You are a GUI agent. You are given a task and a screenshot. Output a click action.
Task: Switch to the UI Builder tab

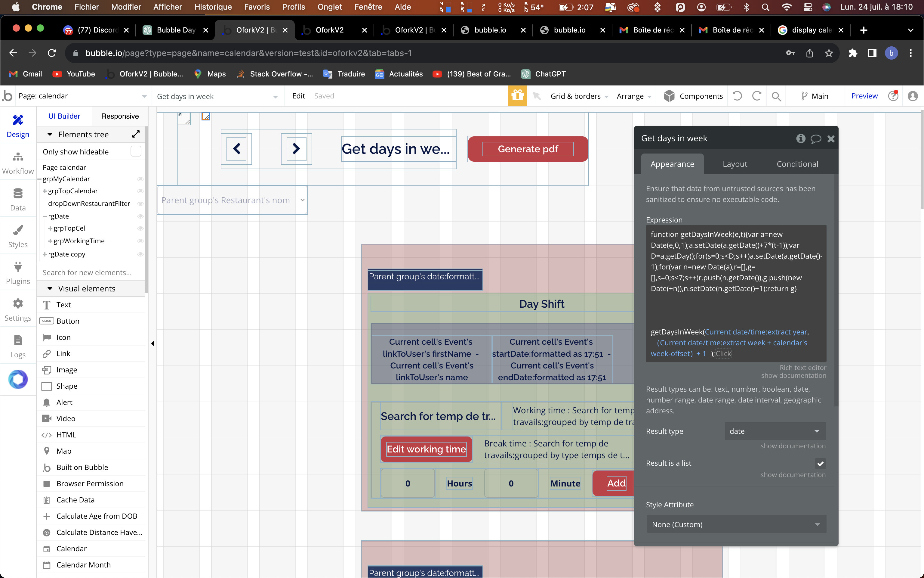click(x=64, y=116)
